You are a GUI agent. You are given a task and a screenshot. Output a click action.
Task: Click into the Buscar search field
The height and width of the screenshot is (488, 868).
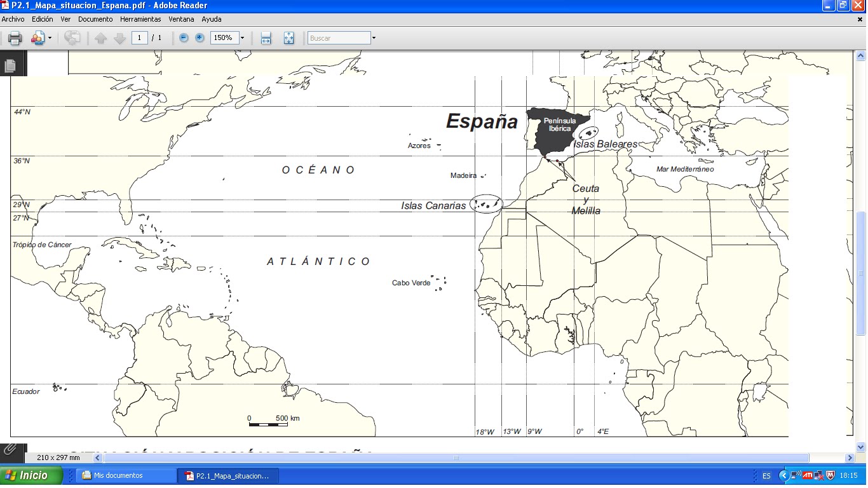click(x=339, y=38)
